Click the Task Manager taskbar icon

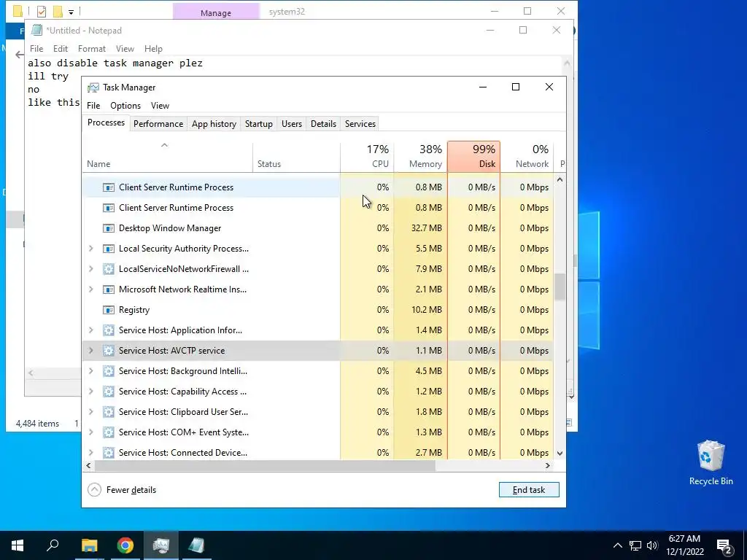(x=161, y=545)
